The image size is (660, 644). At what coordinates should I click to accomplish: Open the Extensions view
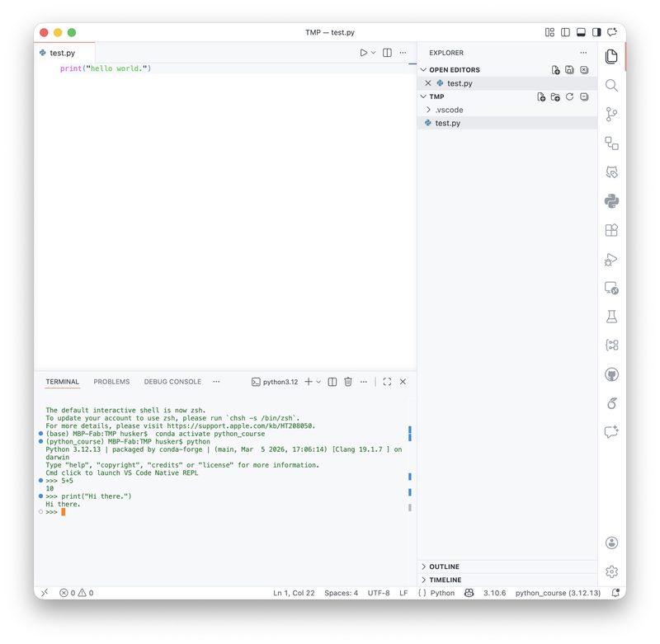click(611, 230)
